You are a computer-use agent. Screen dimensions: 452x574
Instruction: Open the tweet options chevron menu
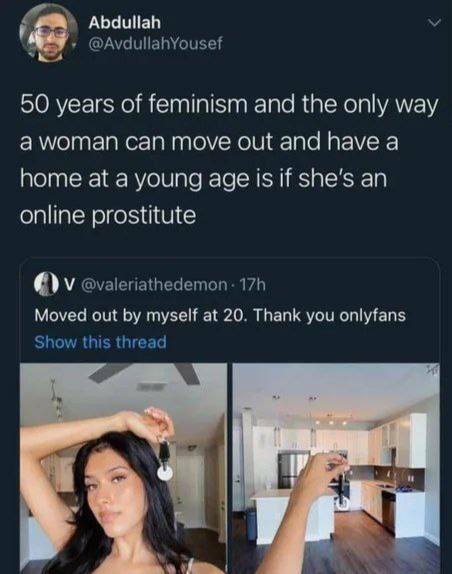tap(433, 23)
